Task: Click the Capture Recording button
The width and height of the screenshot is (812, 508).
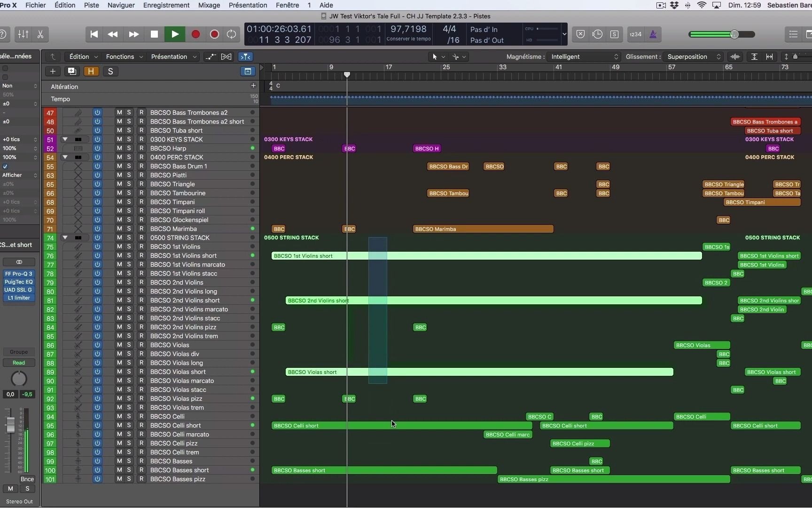Action: coord(214,34)
